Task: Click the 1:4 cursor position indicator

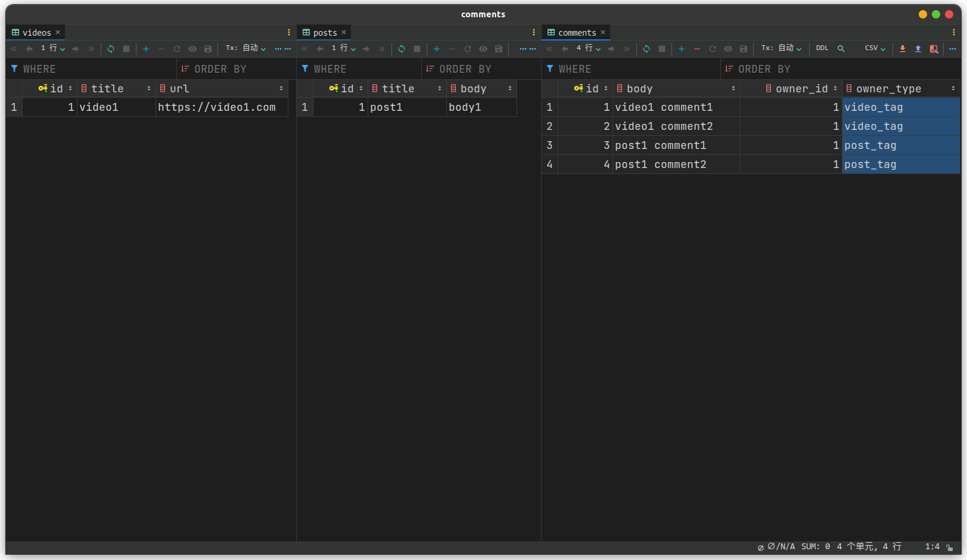Action: coord(932,546)
